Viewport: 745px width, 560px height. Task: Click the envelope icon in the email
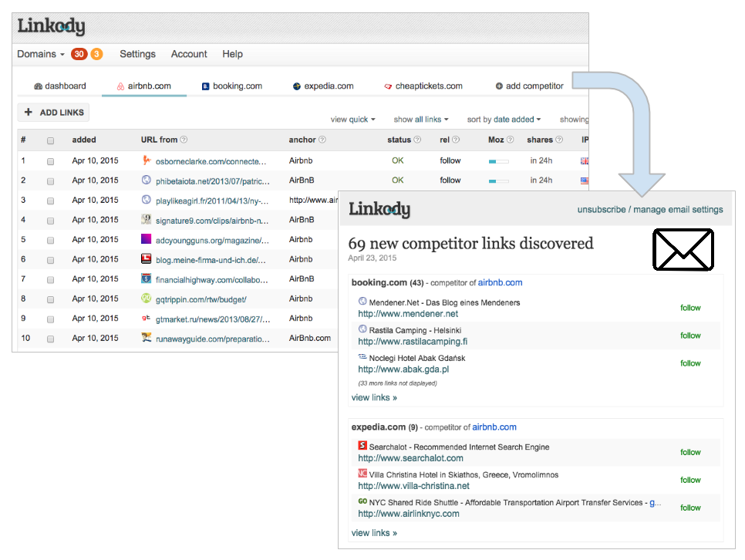pyautogui.click(x=683, y=250)
